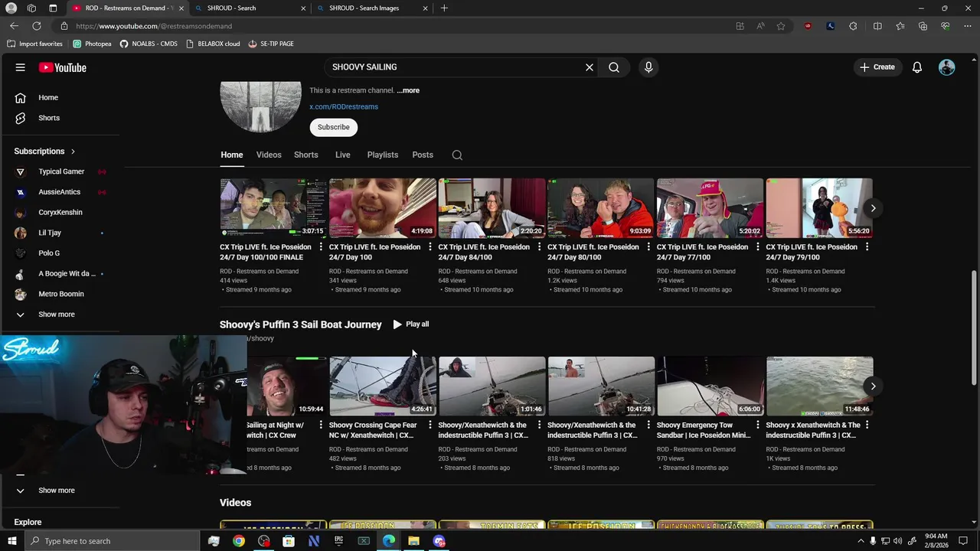
Task: Open the tab actions menu dropdown
Action: pyautogui.click(x=53, y=8)
